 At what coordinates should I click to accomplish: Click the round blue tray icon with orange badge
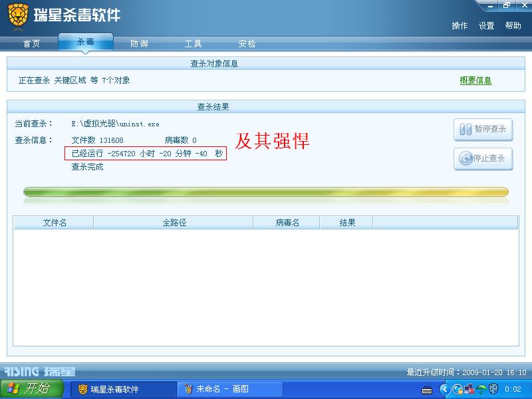coord(458,389)
